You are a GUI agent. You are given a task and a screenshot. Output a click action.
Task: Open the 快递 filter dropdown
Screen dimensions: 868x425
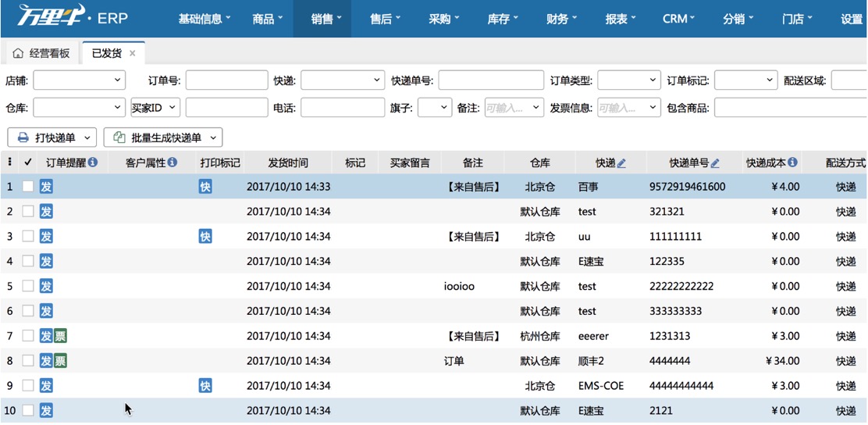(x=343, y=80)
